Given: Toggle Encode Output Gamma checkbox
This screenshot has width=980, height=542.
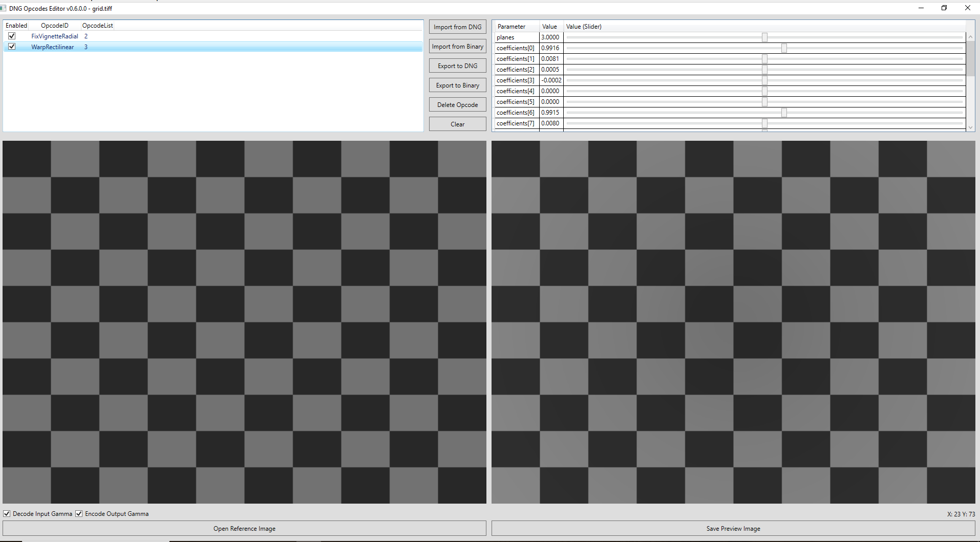Looking at the screenshot, I should [79, 513].
